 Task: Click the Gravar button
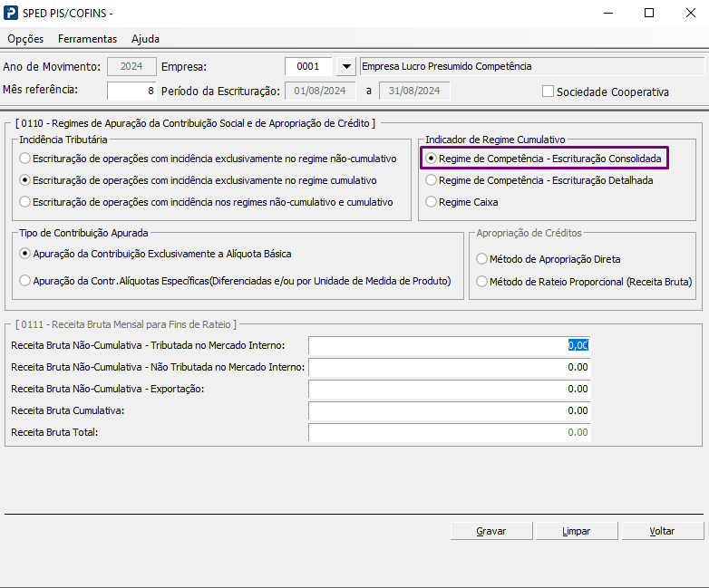(491, 531)
